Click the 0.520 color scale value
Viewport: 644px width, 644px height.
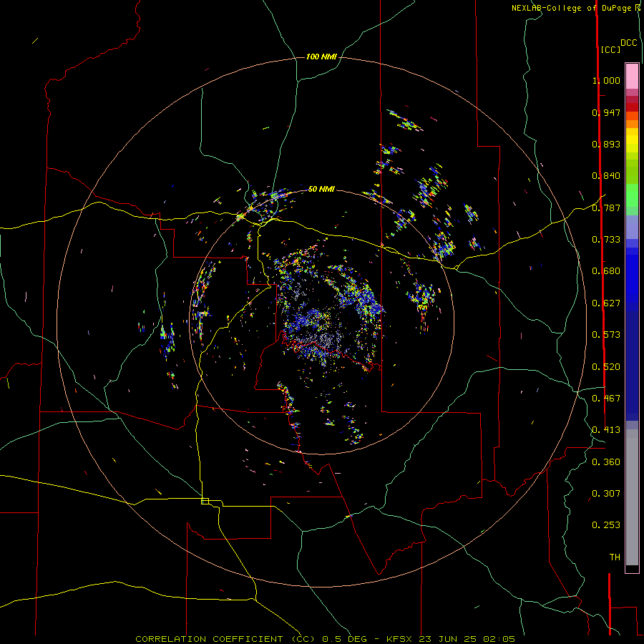pyautogui.click(x=606, y=367)
